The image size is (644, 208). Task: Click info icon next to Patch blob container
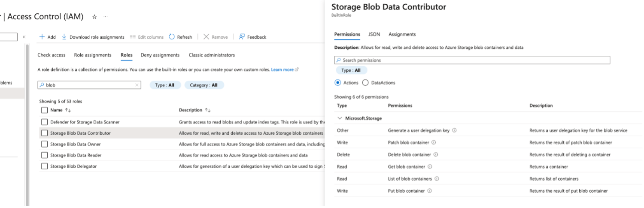pyautogui.click(x=434, y=142)
